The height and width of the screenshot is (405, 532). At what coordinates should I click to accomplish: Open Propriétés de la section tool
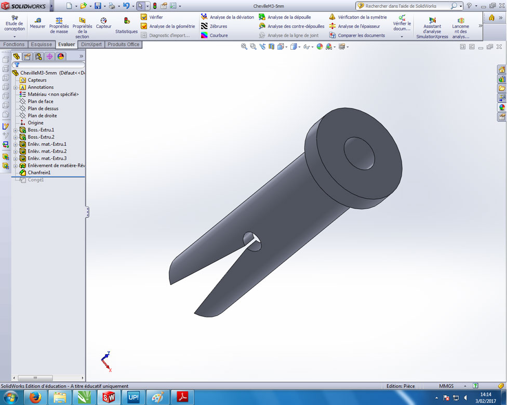click(82, 28)
